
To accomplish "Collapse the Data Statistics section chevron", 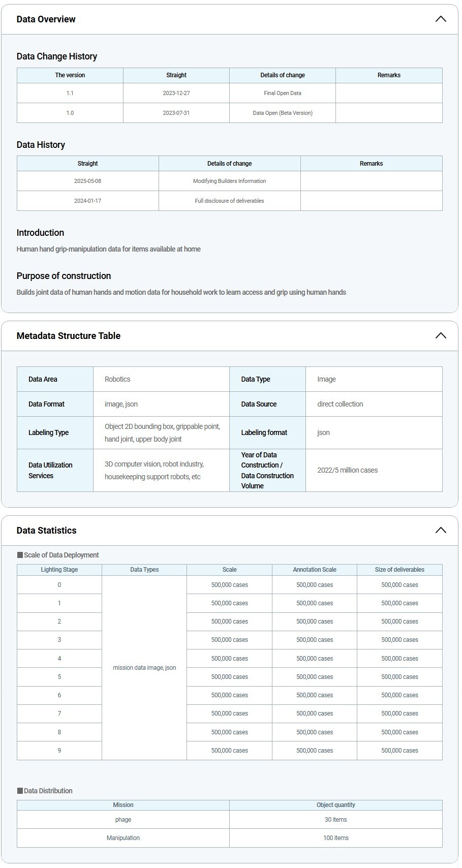I will point(440,531).
